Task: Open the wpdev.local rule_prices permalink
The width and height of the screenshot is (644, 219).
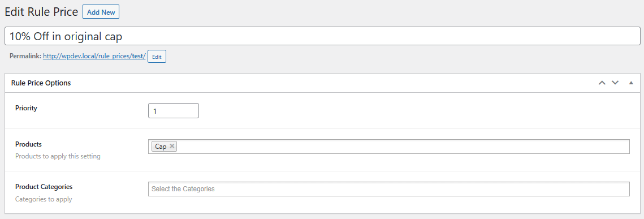Action: point(94,57)
